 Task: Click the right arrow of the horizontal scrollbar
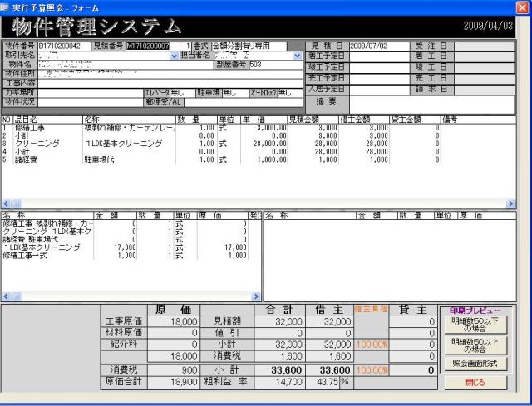524,203
